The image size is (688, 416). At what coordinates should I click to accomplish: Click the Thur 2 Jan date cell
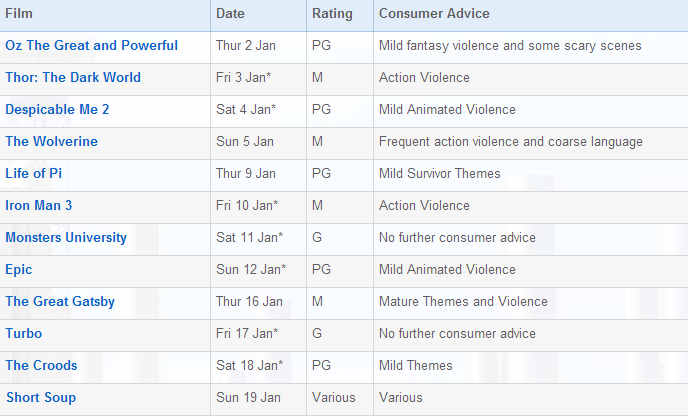pyautogui.click(x=246, y=46)
